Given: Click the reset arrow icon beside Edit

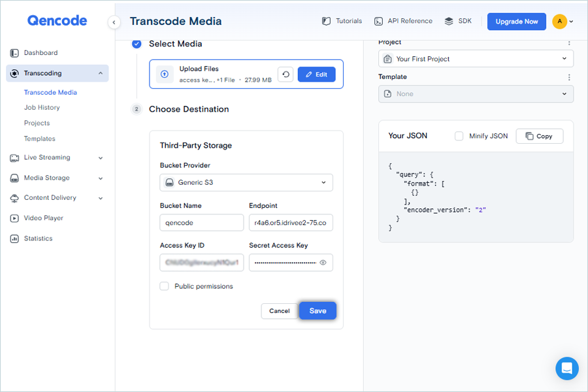Looking at the screenshot, I should point(286,74).
